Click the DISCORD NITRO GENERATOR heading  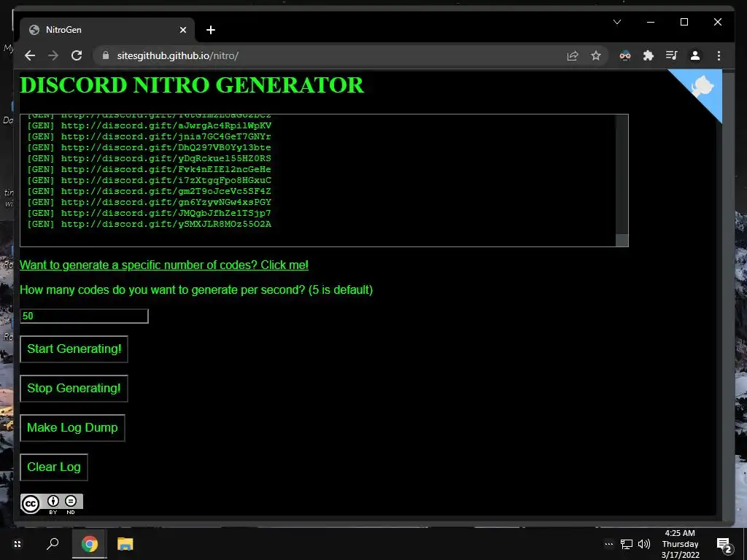point(192,86)
